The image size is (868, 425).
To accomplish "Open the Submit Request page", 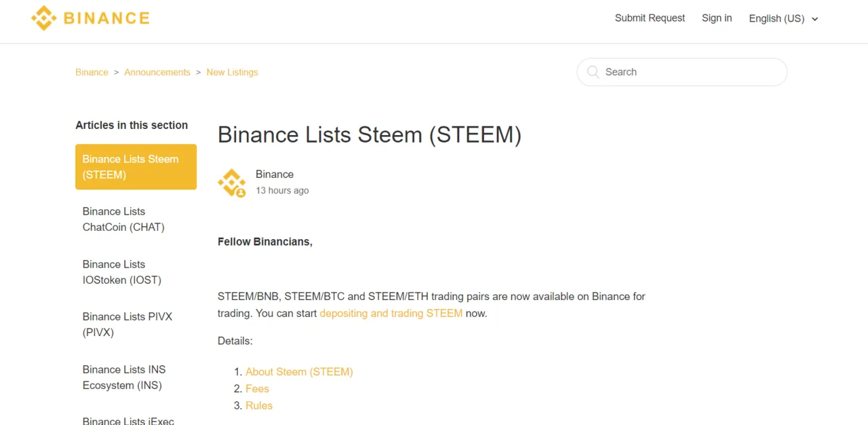I will 650,18.
